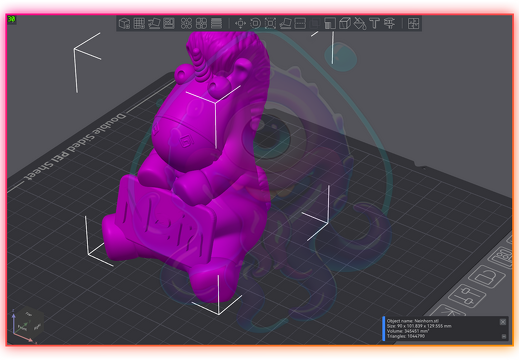519x360 pixels.
Task: Run the Auto orient tool
Action: [154, 24]
